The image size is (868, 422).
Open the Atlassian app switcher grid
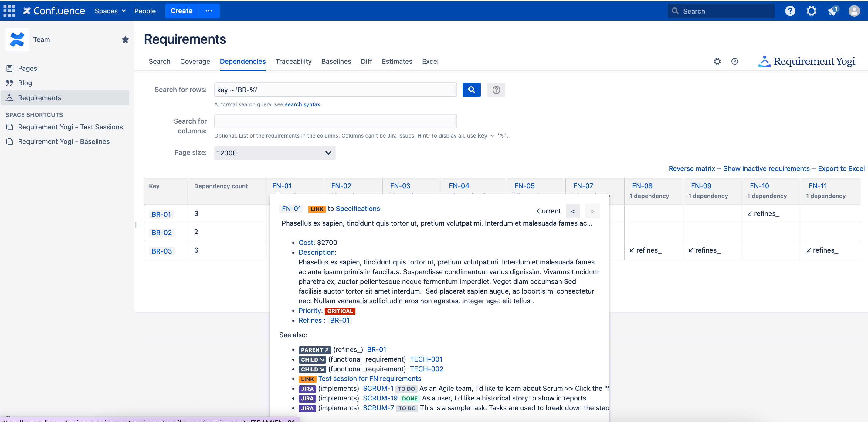pyautogui.click(x=9, y=11)
